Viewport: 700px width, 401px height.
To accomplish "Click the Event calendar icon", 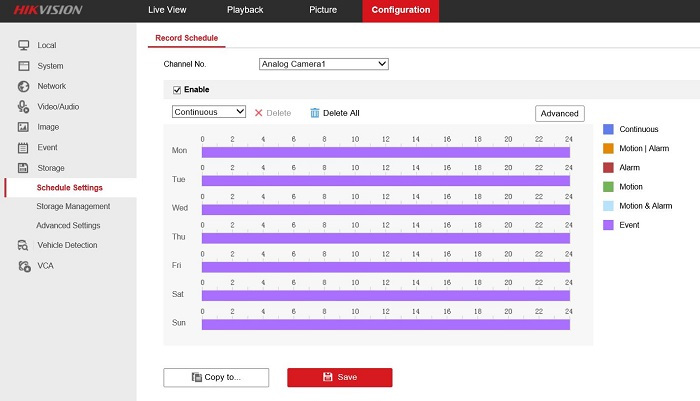I will [22, 147].
